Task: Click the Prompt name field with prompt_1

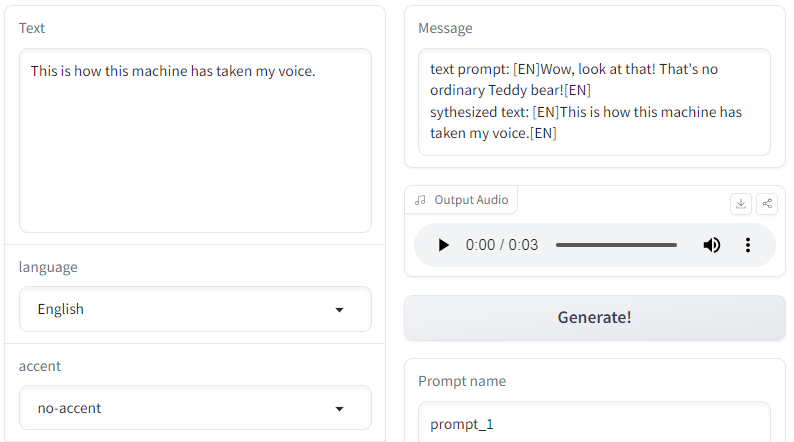Action: (594, 423)
